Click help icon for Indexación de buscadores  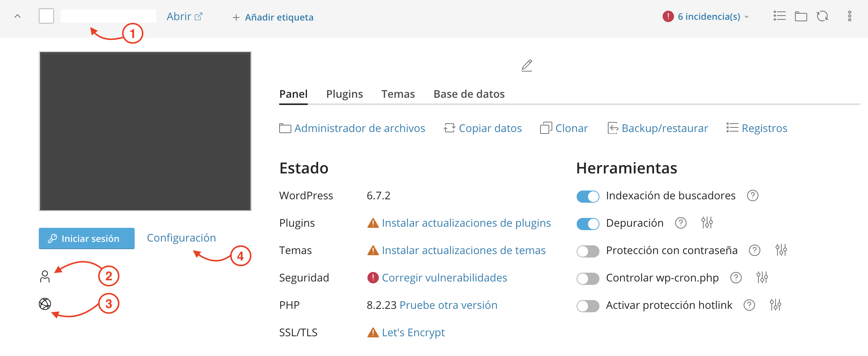pos(753,195)
